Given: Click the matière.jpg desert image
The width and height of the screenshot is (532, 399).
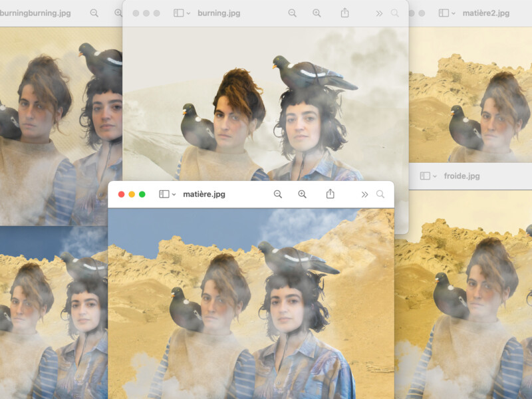Looking at the screenshot, I should [251, 304].
